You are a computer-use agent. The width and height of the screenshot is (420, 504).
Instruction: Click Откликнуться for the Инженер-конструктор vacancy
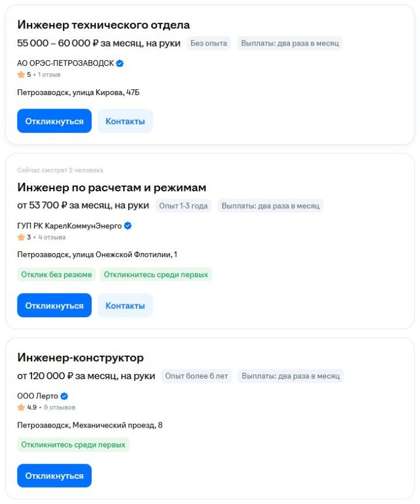click(x=54, y=476)
